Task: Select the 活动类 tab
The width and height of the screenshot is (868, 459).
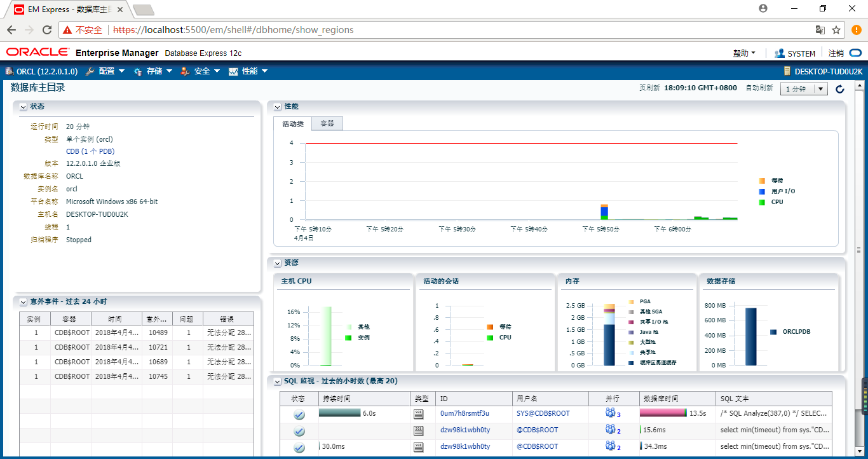Action: point(293,124)
